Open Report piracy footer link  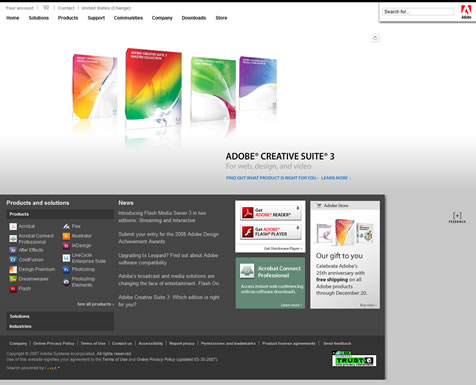click(x=182, y=343)
